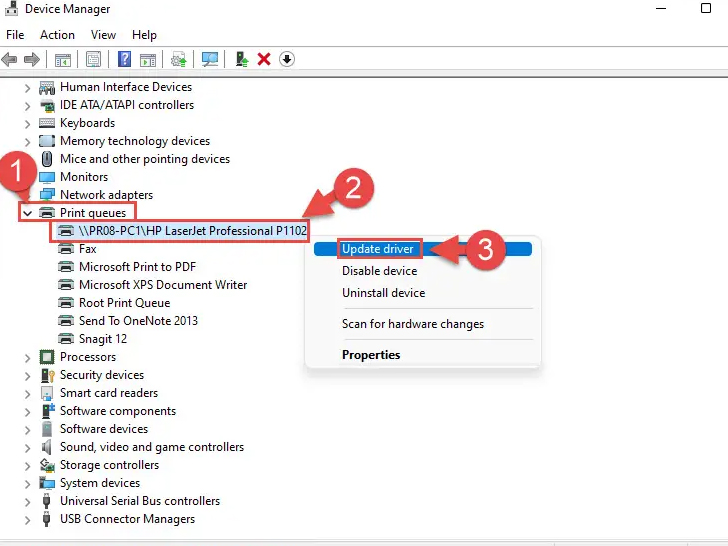Click the Properties sheet toolbar icon
This screenshot has width=728, height=546.
[x=93, y=59]
